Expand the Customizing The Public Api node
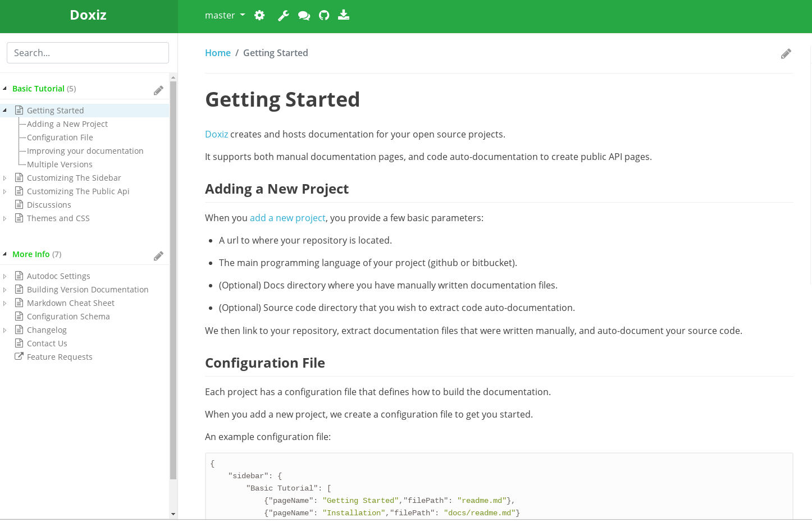This screenshot has width=812, height=522. click(x=4, y=191)
